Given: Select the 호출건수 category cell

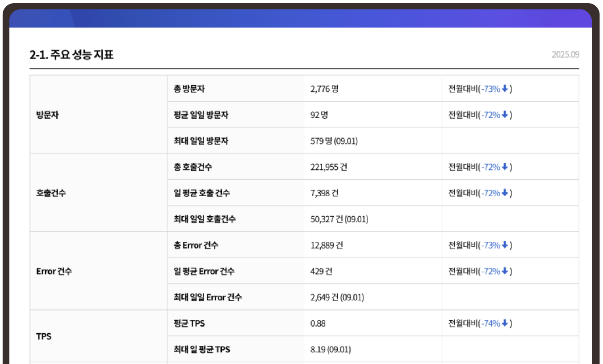Looking at the screenshot, I should pos(51,193).
